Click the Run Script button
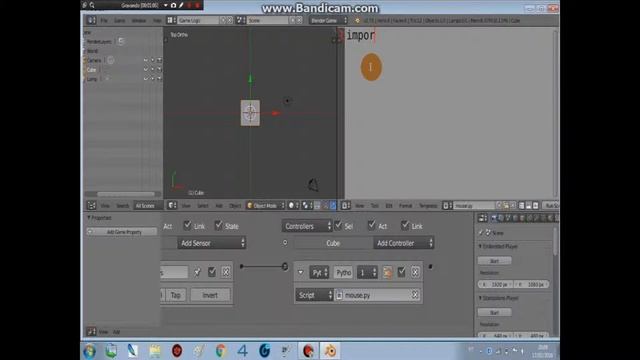Image resolution: width=640 pixels, height=360 pixels. pos(552,206)
